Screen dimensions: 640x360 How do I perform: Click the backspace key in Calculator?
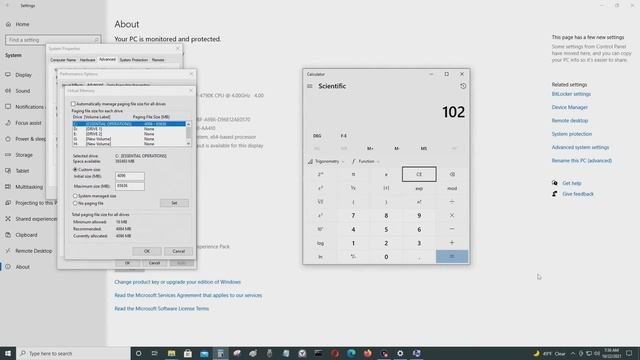[x=452, y=174]
